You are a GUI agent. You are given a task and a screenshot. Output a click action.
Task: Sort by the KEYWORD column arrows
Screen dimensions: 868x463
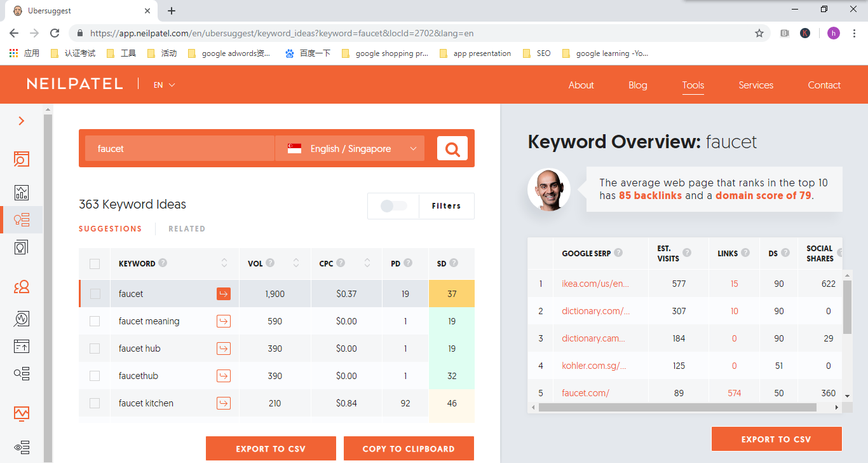coord(224,263)
